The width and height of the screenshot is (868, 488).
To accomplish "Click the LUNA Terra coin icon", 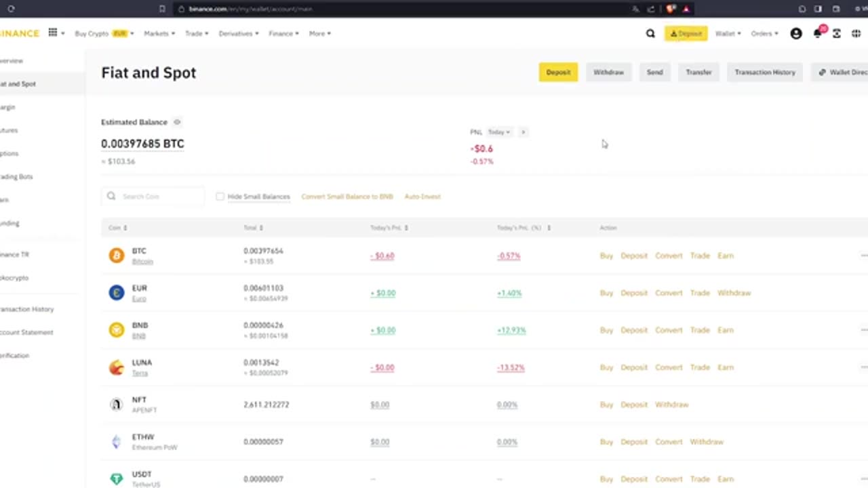I will pyautogui.click(x=117, y=367).
